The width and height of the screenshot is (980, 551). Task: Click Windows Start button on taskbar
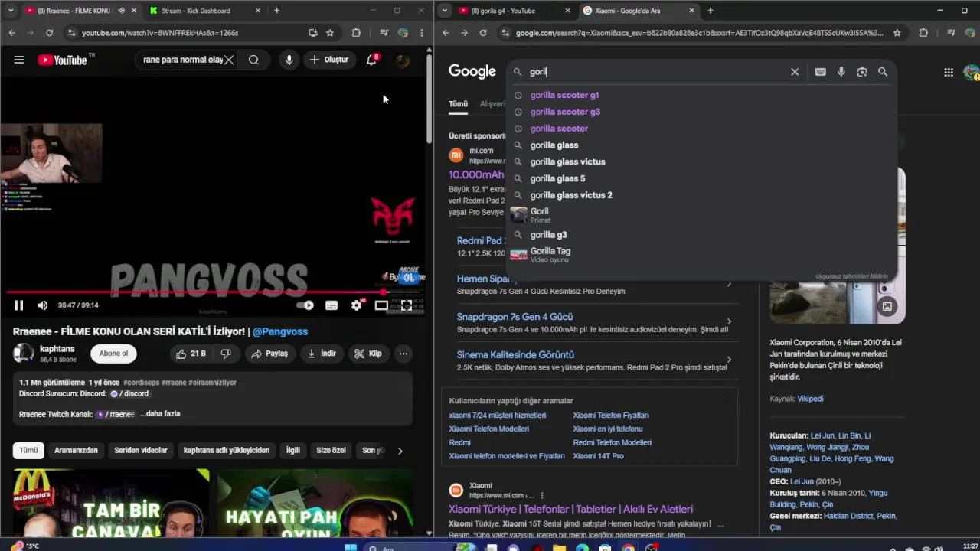351,547
